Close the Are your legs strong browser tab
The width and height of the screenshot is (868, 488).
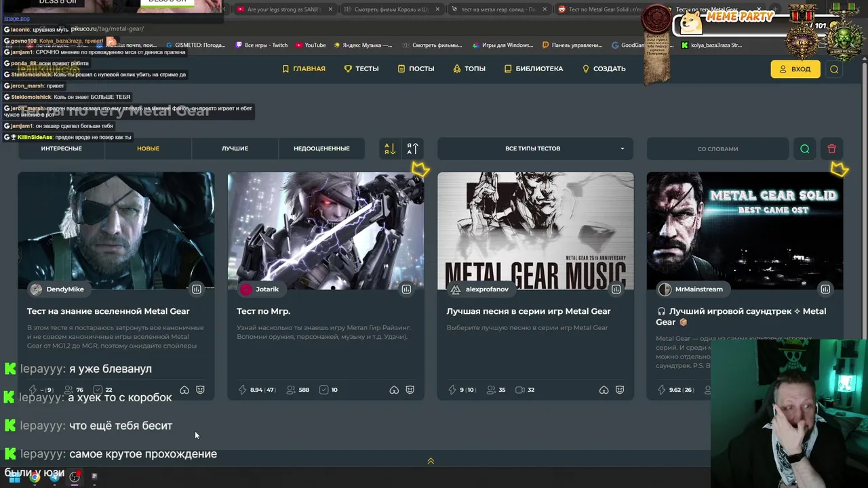coord(330,9)
